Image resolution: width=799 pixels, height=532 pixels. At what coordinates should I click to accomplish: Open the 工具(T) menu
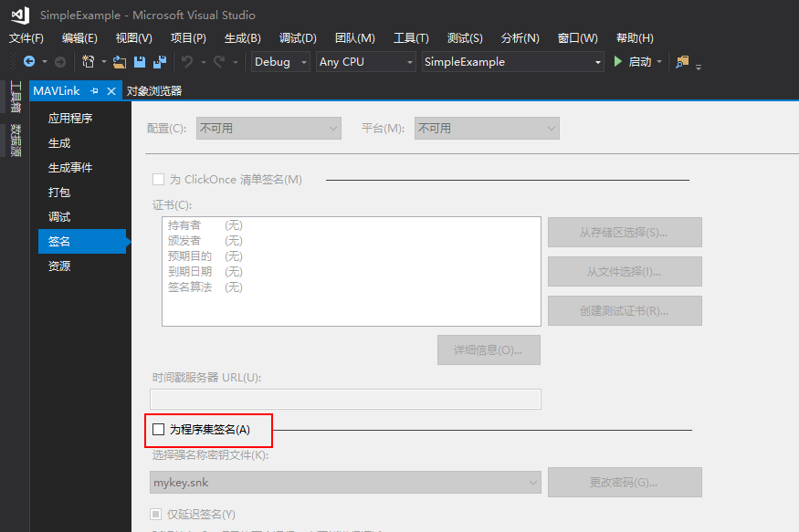pyautogui.click(x=411, y=38)
